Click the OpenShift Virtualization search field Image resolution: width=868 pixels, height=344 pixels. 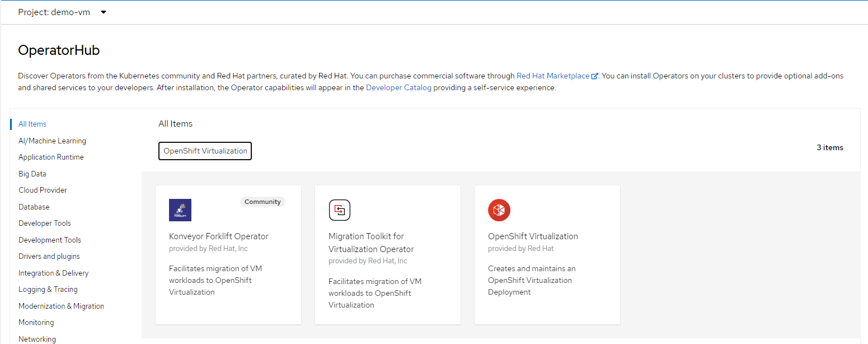(x=205, y=151)
